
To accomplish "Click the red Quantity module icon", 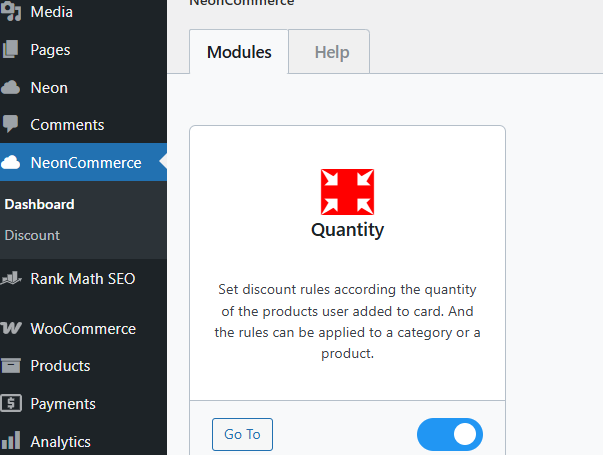I will [347, 192].
